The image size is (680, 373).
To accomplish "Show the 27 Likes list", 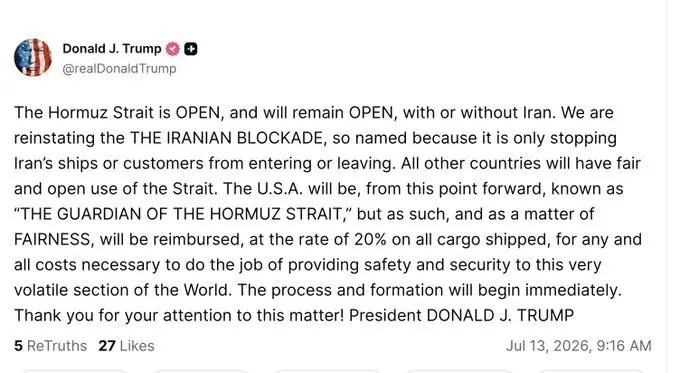I will pos(126,346).
